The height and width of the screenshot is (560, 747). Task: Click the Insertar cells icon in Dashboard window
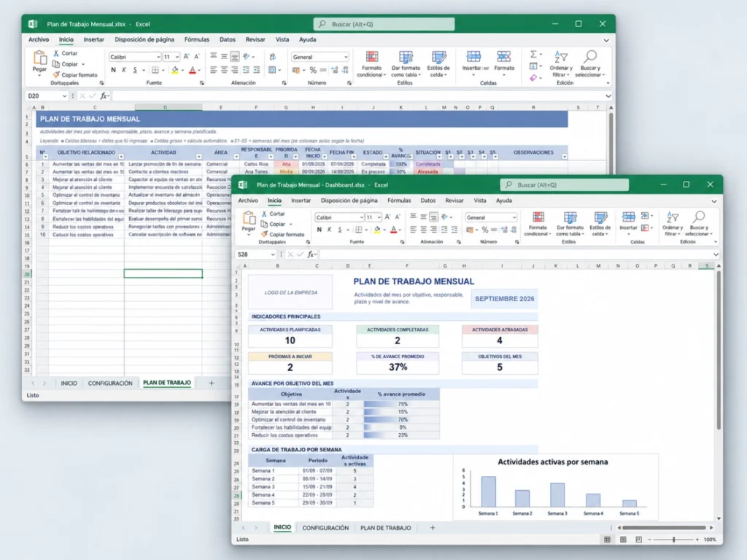tap(628, 217)
